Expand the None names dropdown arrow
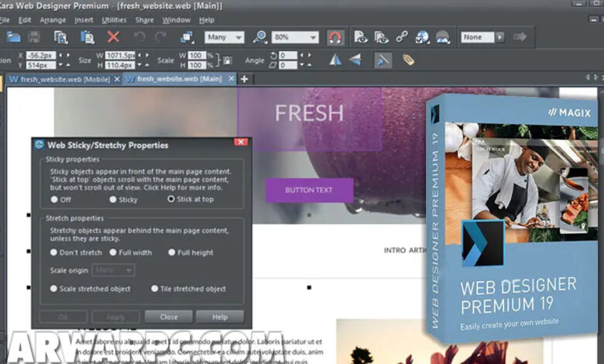This screenshot has height=364, width=604. [x=500, y=37]
